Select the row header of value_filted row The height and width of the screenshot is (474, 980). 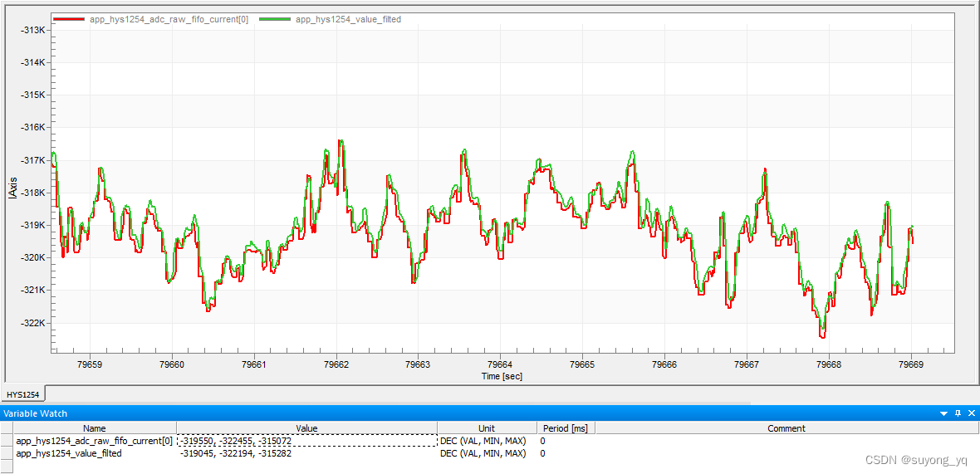point(7,453)
